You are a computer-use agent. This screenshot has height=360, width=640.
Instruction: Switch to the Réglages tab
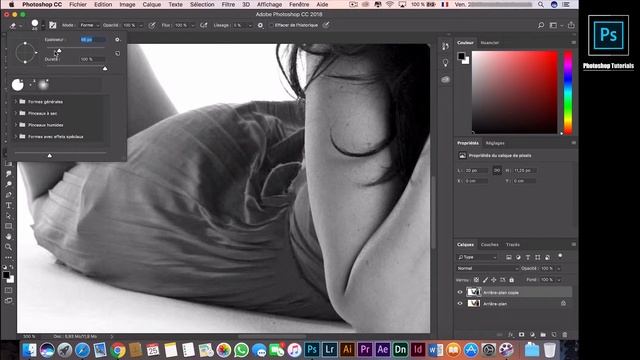[x=495, y=143]
